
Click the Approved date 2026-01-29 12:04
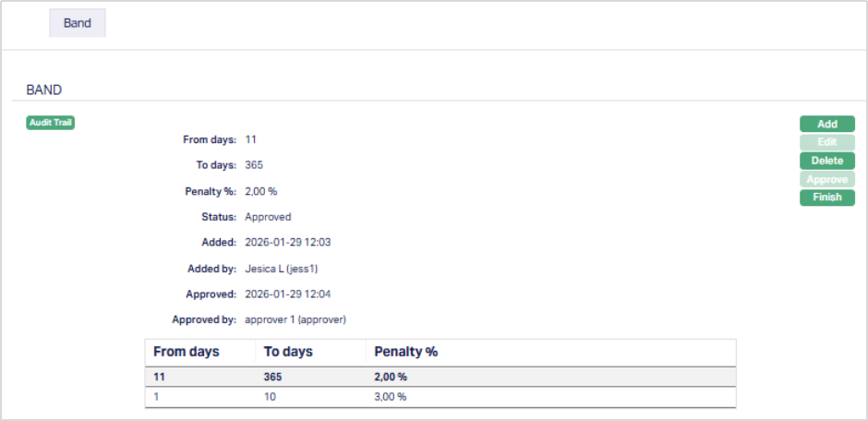click(288, 294)
